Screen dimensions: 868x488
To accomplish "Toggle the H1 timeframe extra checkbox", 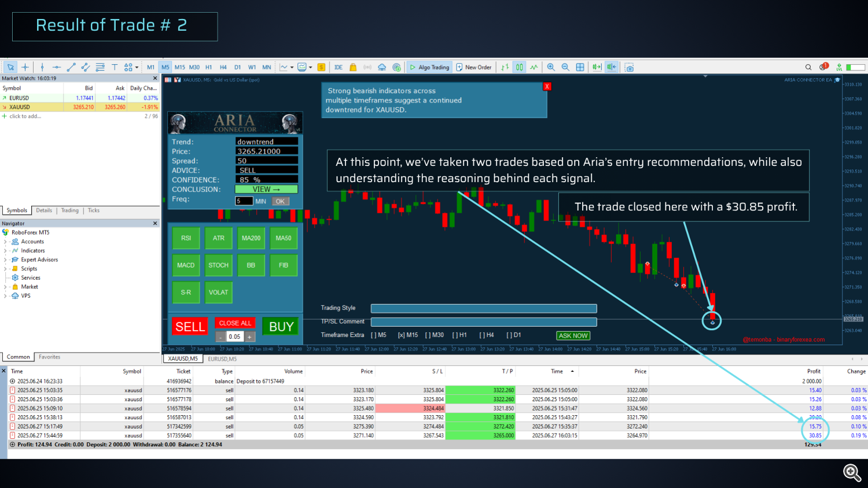I will (x=459, y=335).
